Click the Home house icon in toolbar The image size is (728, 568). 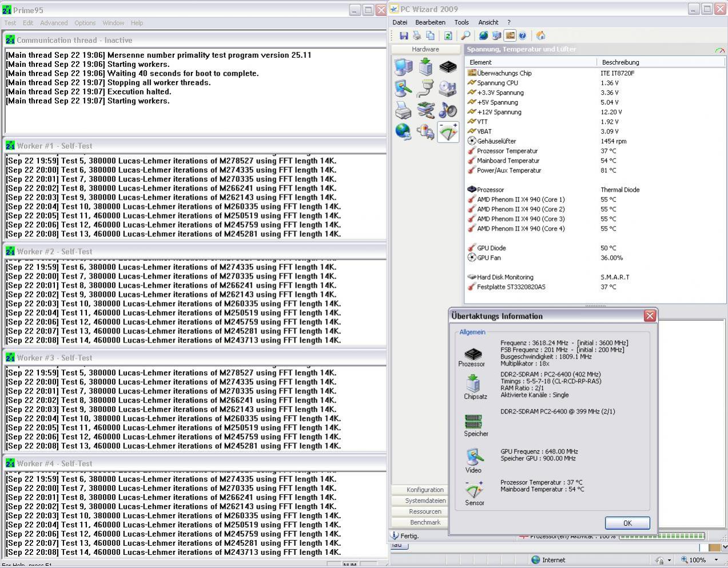[x=540, y=35]
